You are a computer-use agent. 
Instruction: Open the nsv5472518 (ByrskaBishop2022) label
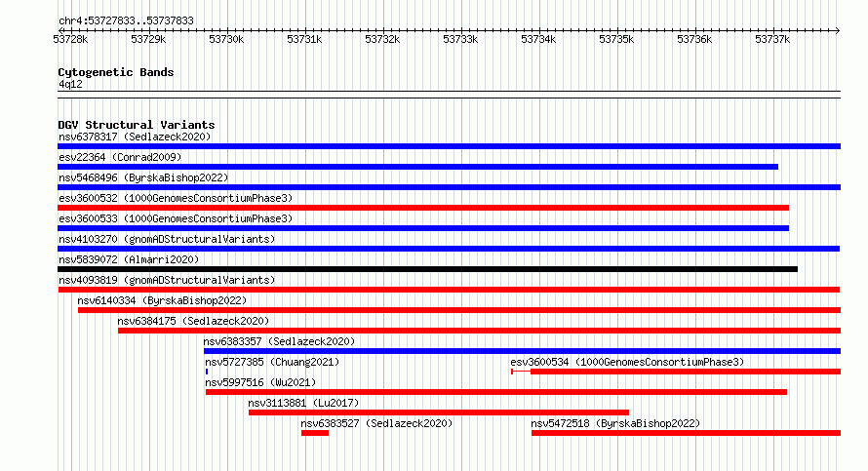coord(615,423)
